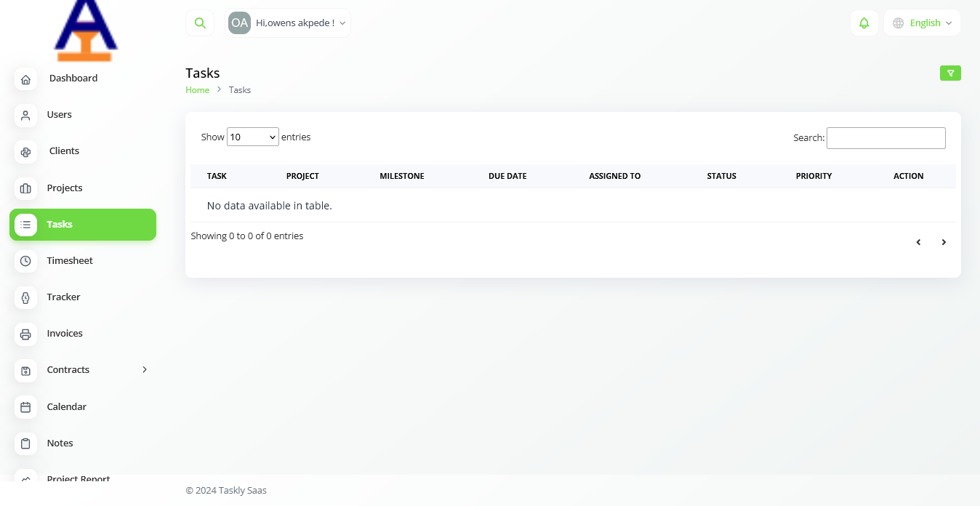Image resolution: width=980 pixels, height=506 pixels.
Task: Click the Tracker watch icon
Action: 25,297
